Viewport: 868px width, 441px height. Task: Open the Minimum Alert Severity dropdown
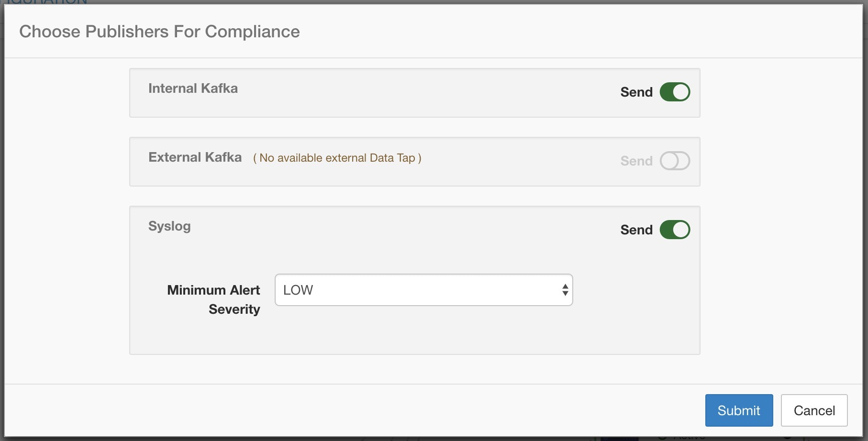tap(423, 290)
